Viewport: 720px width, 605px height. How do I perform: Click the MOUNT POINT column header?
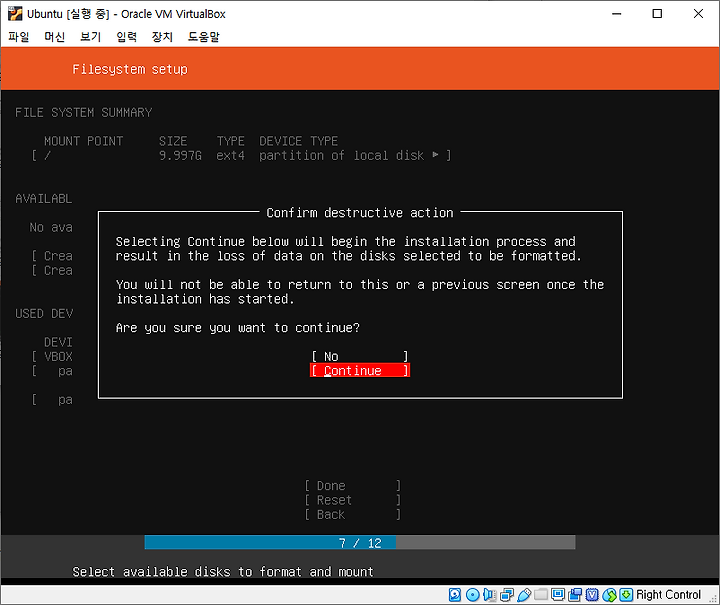84,141
